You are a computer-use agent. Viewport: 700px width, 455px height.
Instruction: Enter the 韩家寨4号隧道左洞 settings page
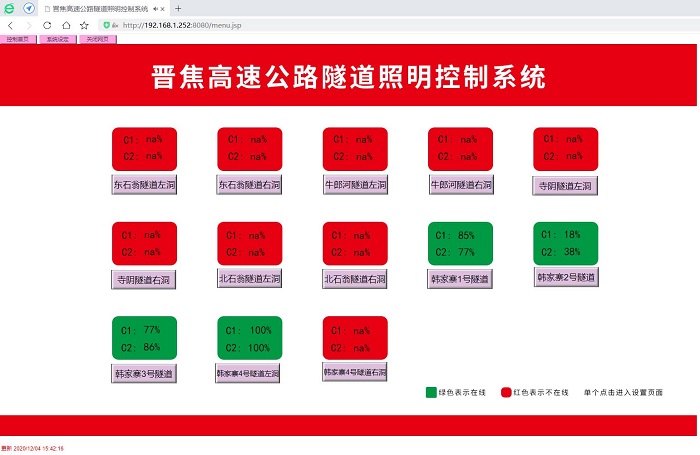coord(249,374)
